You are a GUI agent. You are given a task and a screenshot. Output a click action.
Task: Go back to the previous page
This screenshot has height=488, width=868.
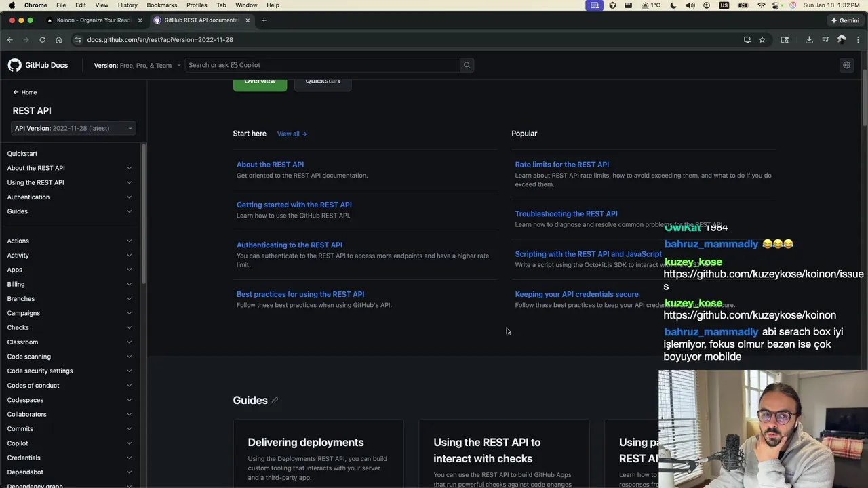tap(10, 40)
